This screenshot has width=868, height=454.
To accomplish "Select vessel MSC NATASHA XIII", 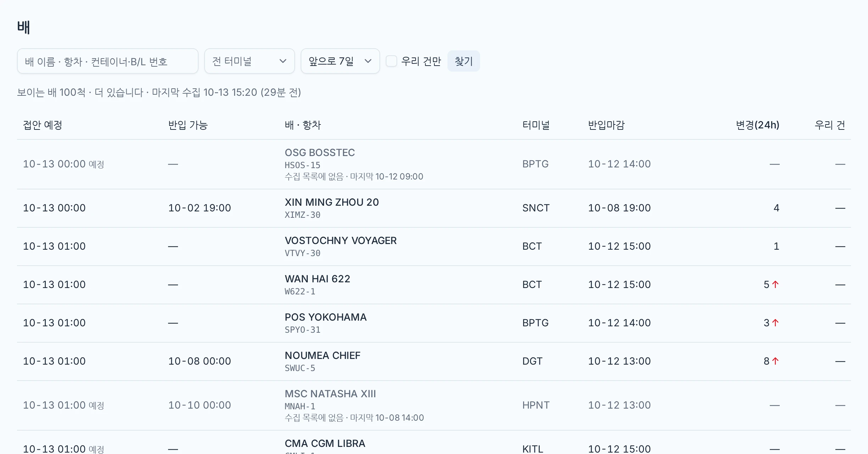I will [330, 394].
